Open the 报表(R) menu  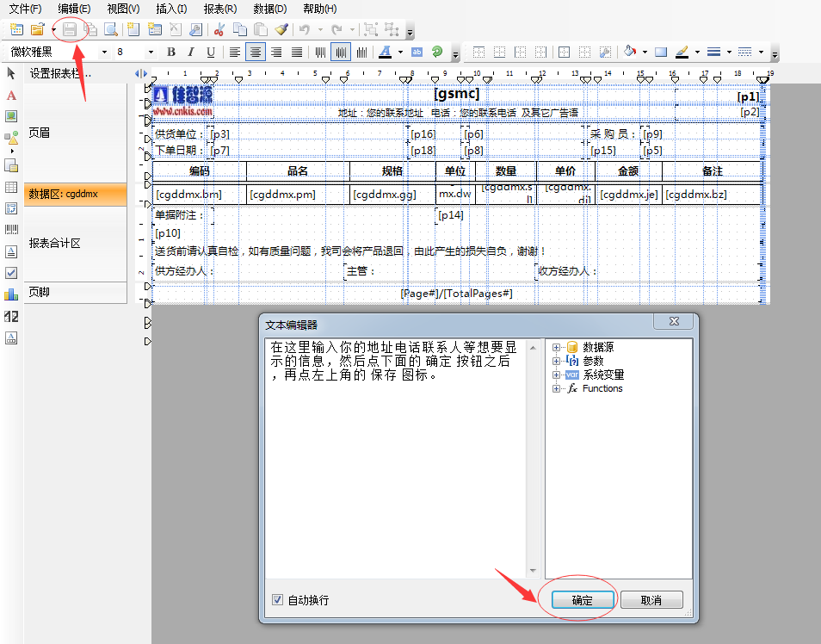pyautogui.click(x=220, y=9)
